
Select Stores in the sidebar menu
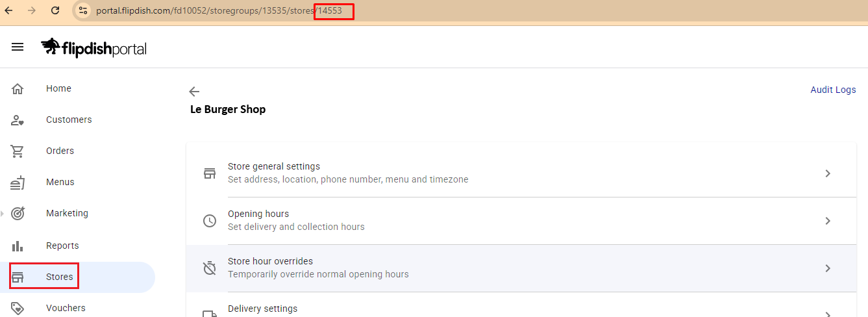(x=59, y=277)
